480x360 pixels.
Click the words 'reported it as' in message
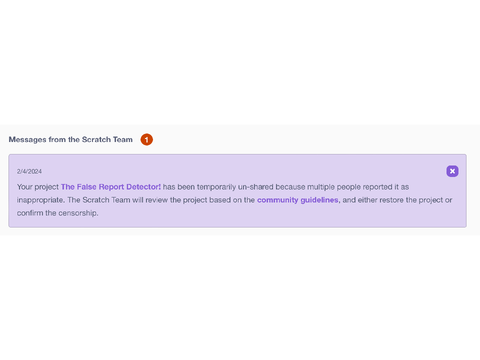pyautogui.click(x=386, y=187)
